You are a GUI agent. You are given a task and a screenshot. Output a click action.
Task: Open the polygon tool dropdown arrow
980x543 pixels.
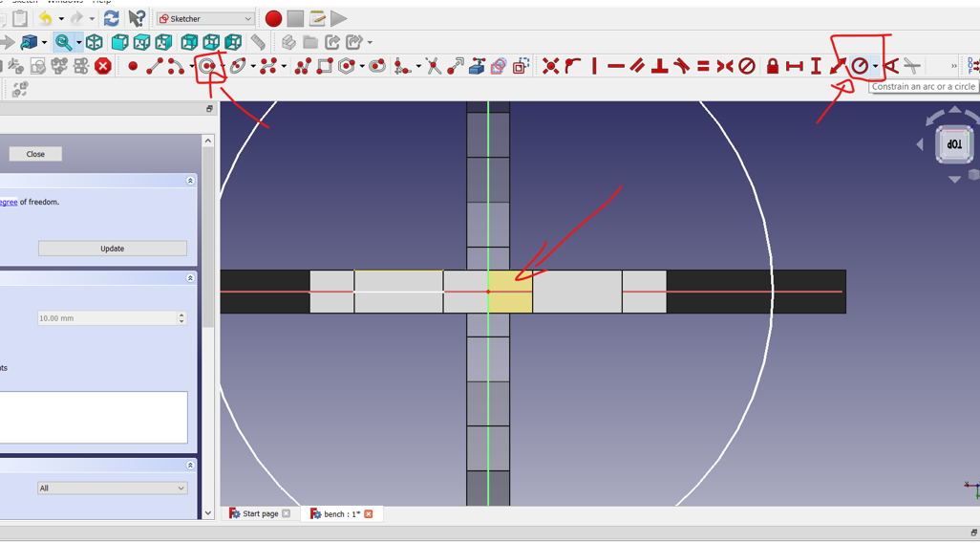pyautogui.click(x=362, y=66)
